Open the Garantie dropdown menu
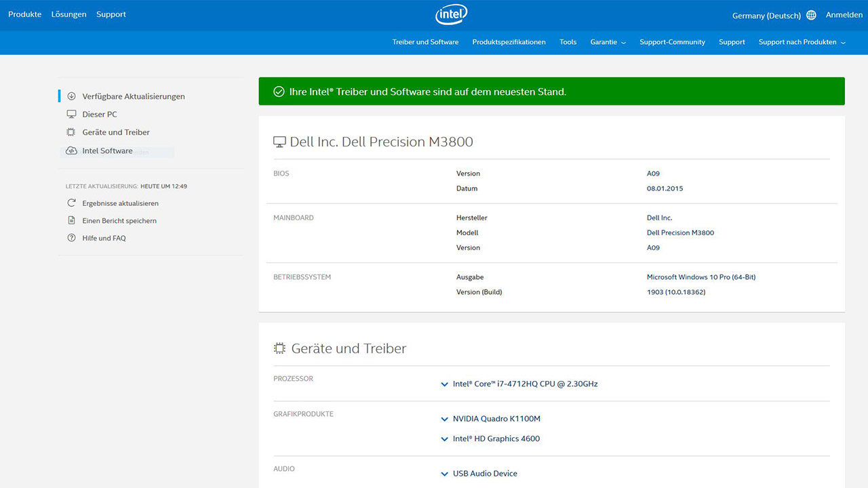Screen dimensions: 868x488 coord(608,42)
